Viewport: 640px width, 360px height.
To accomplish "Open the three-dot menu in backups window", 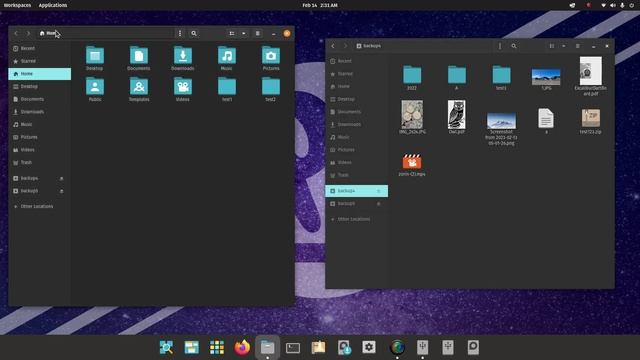I will [500, 46].
